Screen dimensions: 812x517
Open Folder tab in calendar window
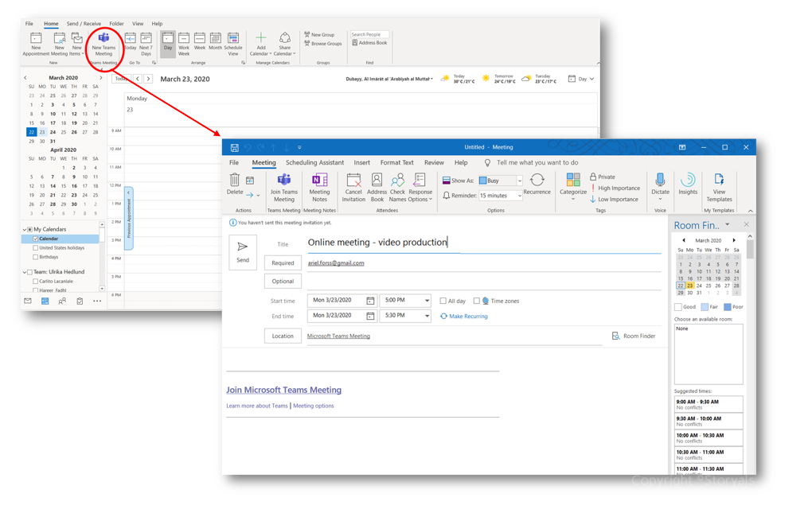[116, 24]
